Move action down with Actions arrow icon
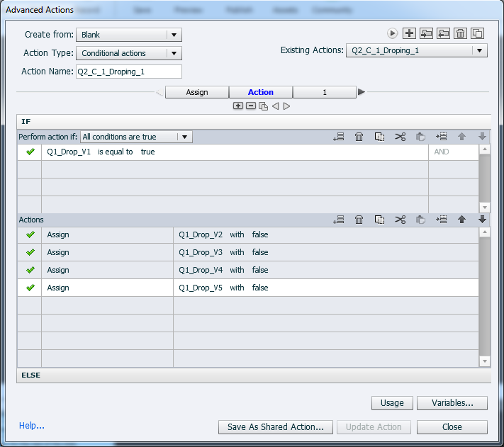This screenshot has height=447, width=504. pyautogui.click(x=482, y=220)
